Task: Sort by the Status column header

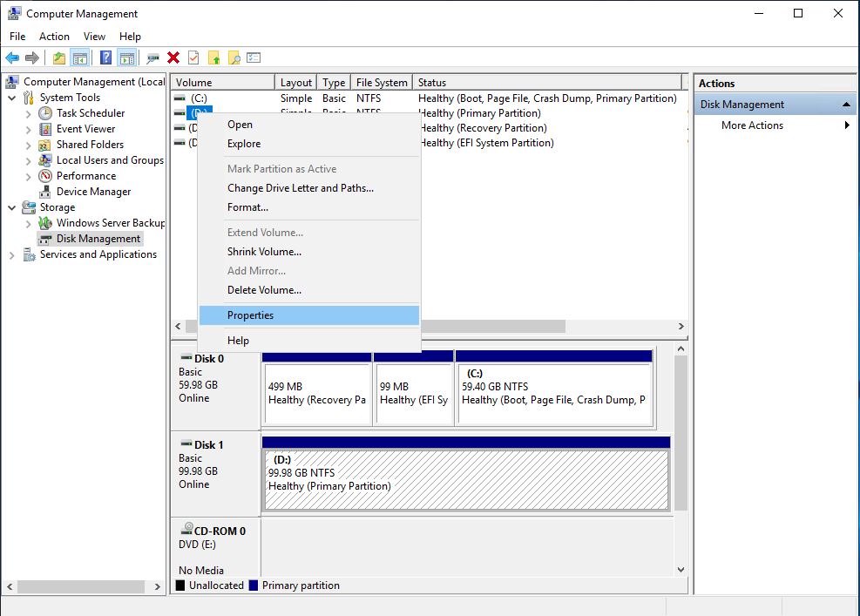Action: point(547,82)
